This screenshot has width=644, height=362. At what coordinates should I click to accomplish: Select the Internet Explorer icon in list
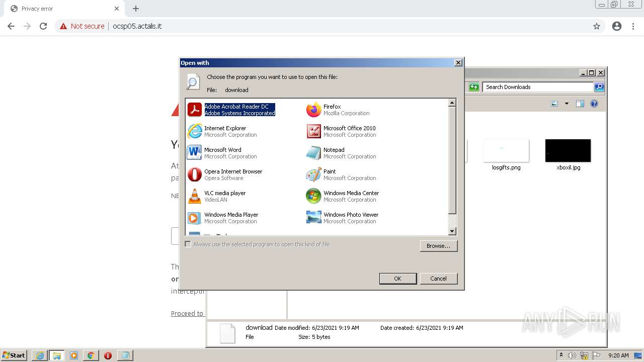tap(195, 131)
